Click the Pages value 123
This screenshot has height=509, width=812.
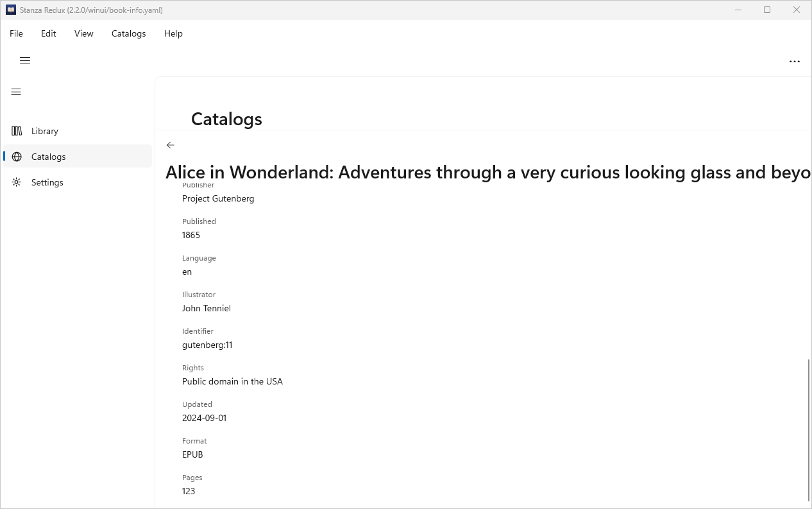189,491
